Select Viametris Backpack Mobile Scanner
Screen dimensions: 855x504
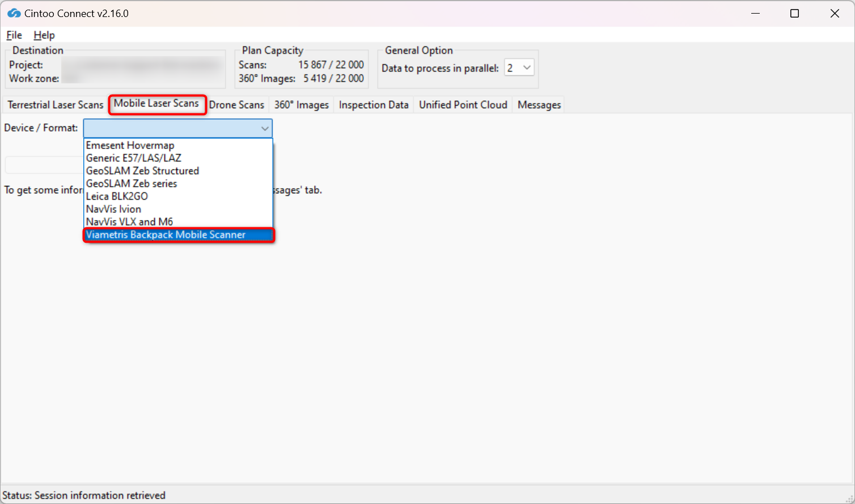tap(178, 235)
